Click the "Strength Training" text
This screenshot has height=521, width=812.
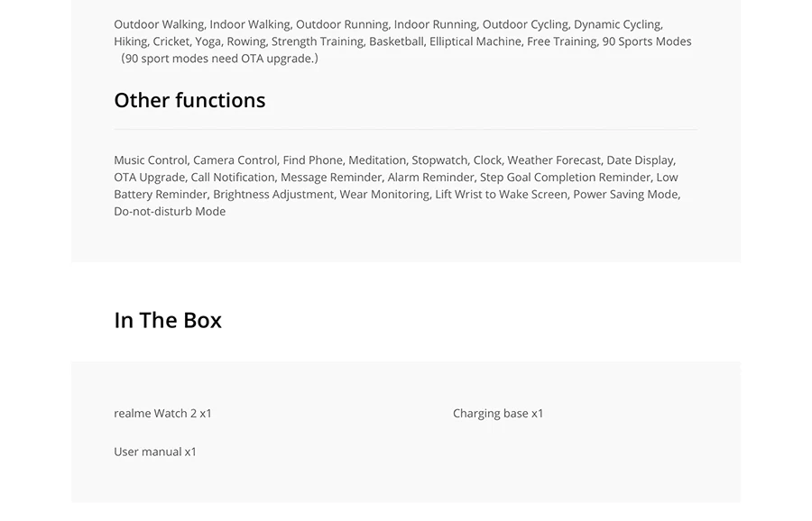point(318,41)
